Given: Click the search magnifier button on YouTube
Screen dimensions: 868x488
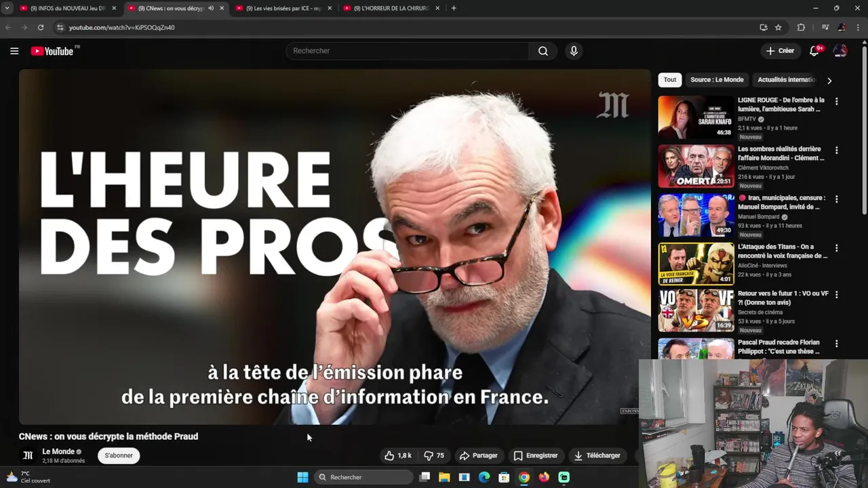Looking at the screenshot, I should click(x=543, y=51).
